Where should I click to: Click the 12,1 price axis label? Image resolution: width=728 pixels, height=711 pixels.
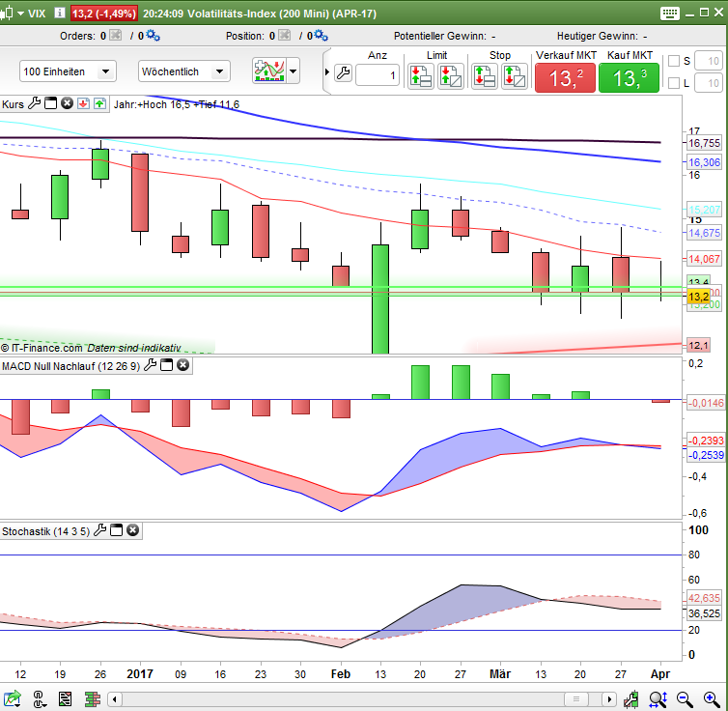click(698, 345)
